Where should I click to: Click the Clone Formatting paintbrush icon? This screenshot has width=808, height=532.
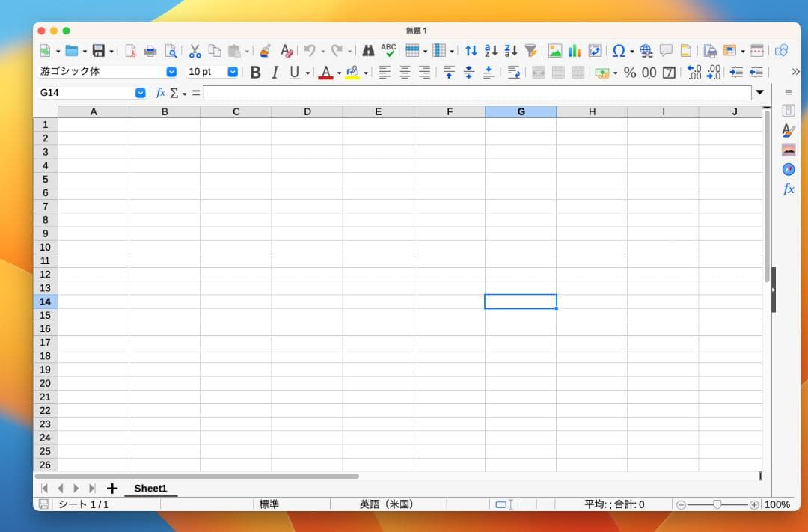(x=265, y=51)
